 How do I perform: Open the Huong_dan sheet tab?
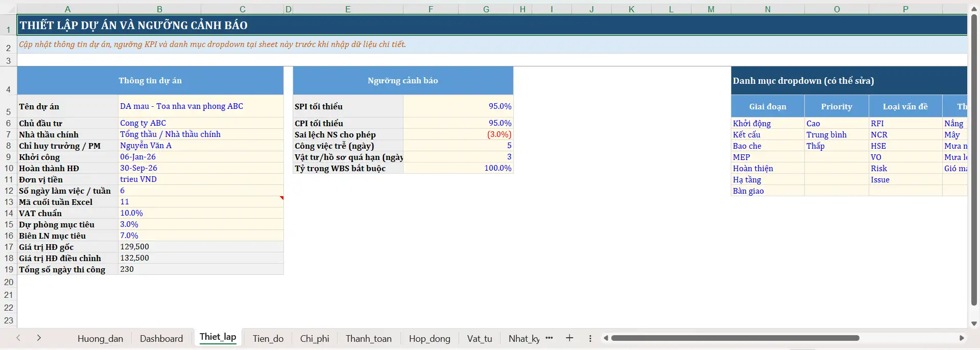100,338
